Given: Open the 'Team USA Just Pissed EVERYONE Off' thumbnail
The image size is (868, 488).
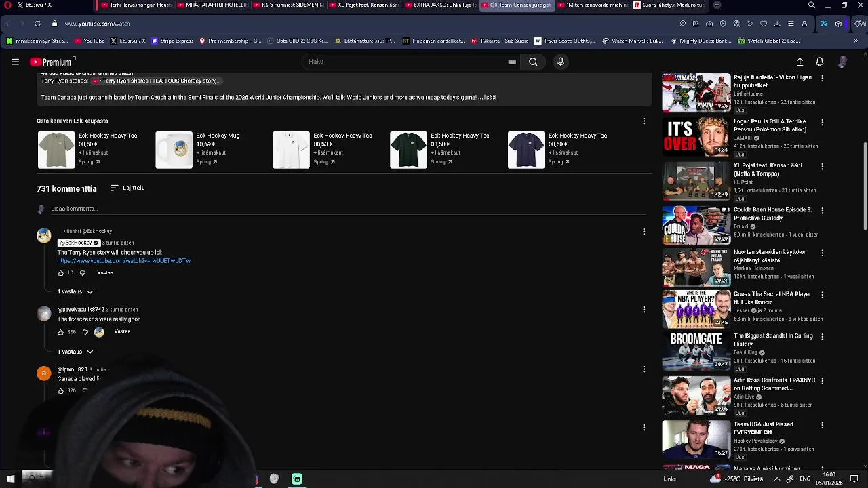Looking at the screenshot, I should pyautogui.click(x=696, y=439).
